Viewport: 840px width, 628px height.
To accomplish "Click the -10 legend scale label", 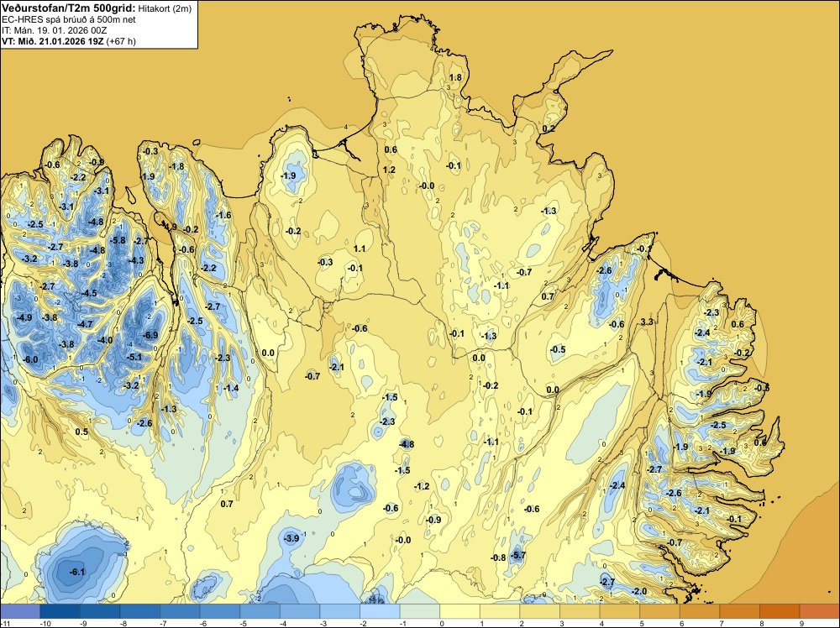I will pyautogui.click(x=46, y=623).
